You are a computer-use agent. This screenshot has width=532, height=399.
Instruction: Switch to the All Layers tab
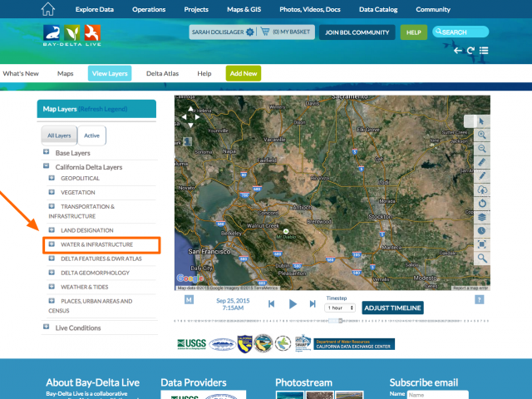pyautogui.click(x=59, y=135)
